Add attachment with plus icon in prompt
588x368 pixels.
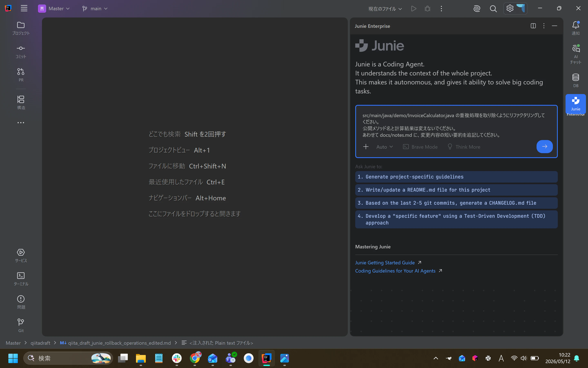click(x=366, y=147)
